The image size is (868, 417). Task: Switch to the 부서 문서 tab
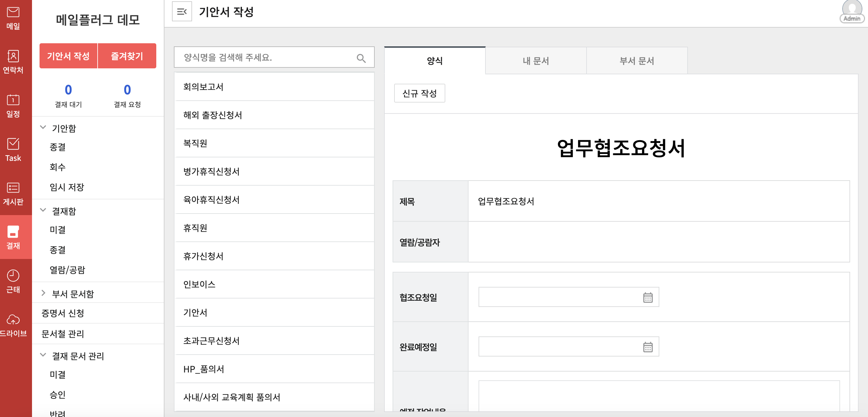[636, 61]
